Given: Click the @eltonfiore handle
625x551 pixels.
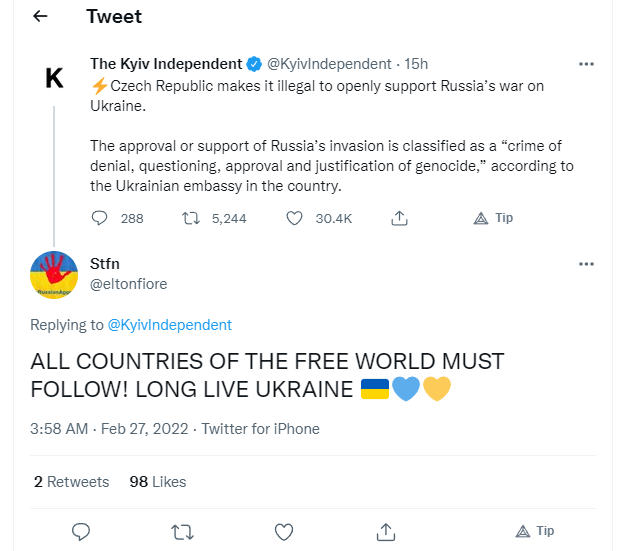Looking at the screenshot, I should point(129,284).
